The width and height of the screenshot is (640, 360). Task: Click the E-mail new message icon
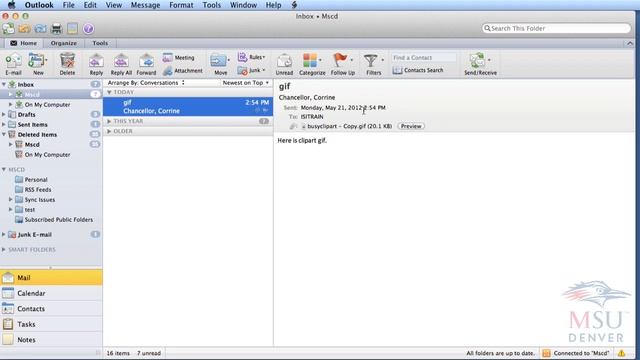pyautogui.click(x=13, y=61)
